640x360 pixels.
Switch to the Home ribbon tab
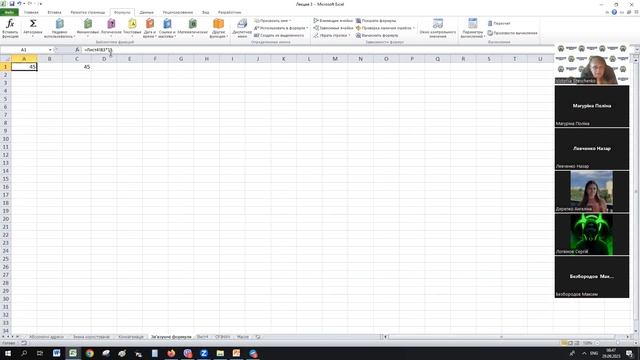[x=31, y=12]
